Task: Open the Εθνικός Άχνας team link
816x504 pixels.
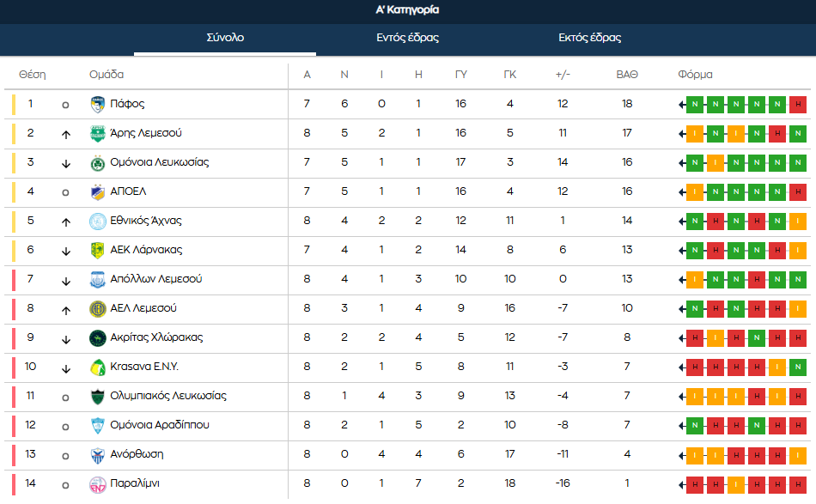Action: pos(146,221)
